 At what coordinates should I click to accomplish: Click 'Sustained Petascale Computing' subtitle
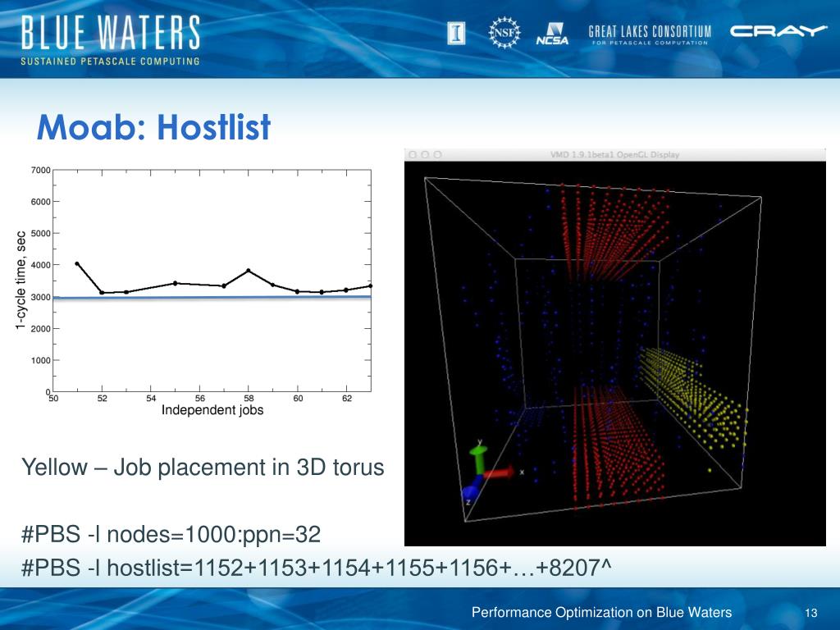click(x=111, y=61)
